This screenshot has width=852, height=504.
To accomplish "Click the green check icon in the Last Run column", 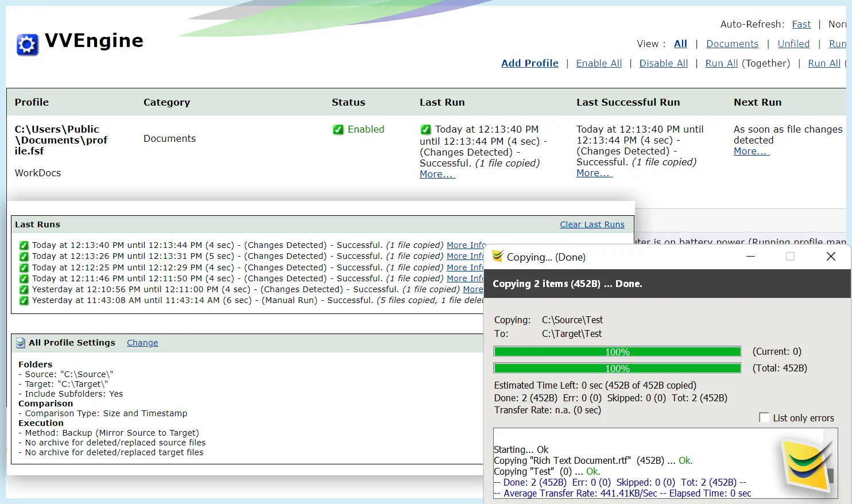I will 425,130.
